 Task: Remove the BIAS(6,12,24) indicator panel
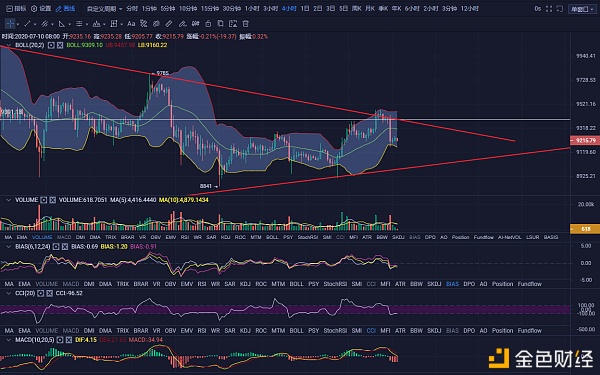pyautogui.click(x=65, y=247)
